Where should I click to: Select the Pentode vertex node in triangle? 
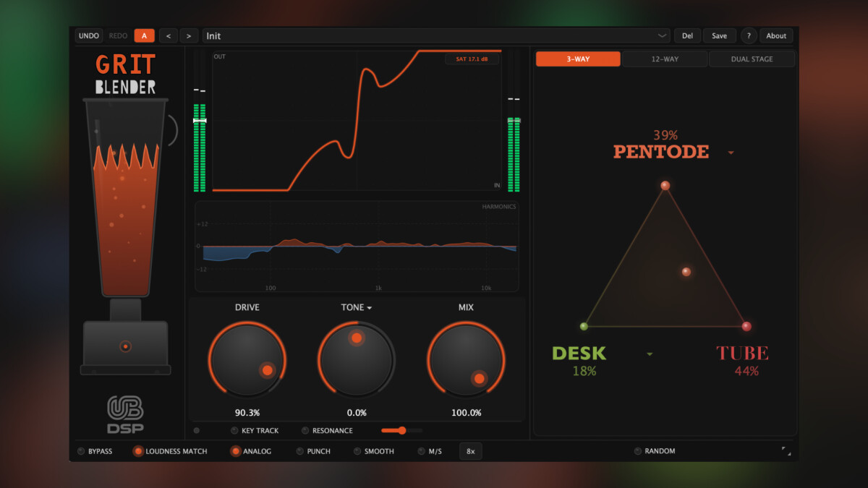click(665, 186)
